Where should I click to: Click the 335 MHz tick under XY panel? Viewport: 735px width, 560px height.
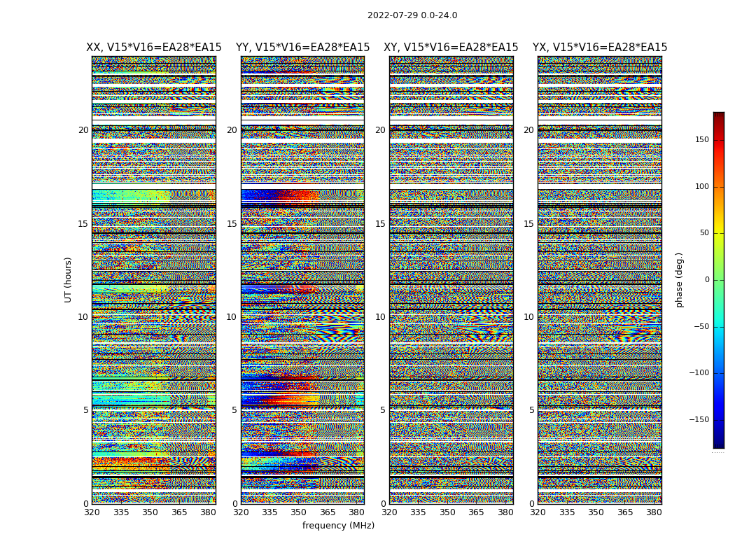[418, 512]
